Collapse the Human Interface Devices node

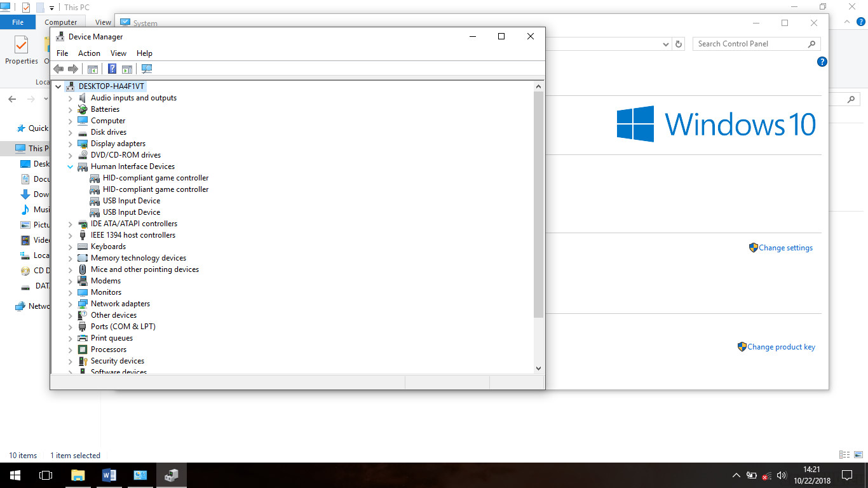(x=71, y=166)
